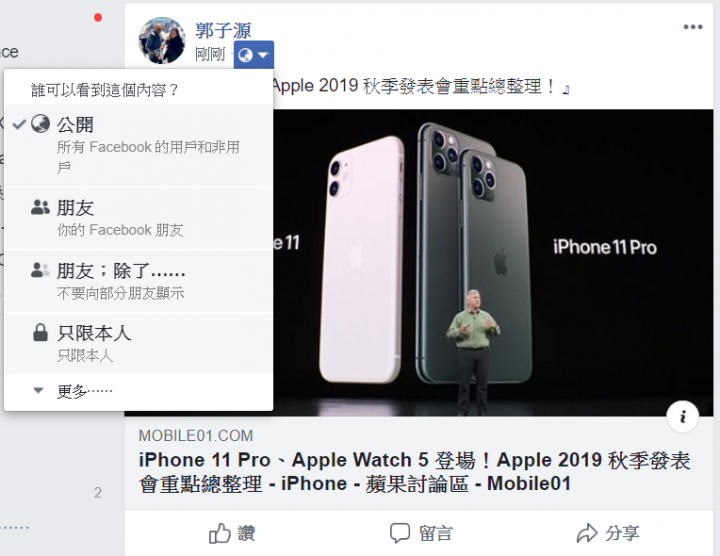Click the thumbs-up Like icon
This screenshot has width=720, height=556.
click(x=219, y=534)
